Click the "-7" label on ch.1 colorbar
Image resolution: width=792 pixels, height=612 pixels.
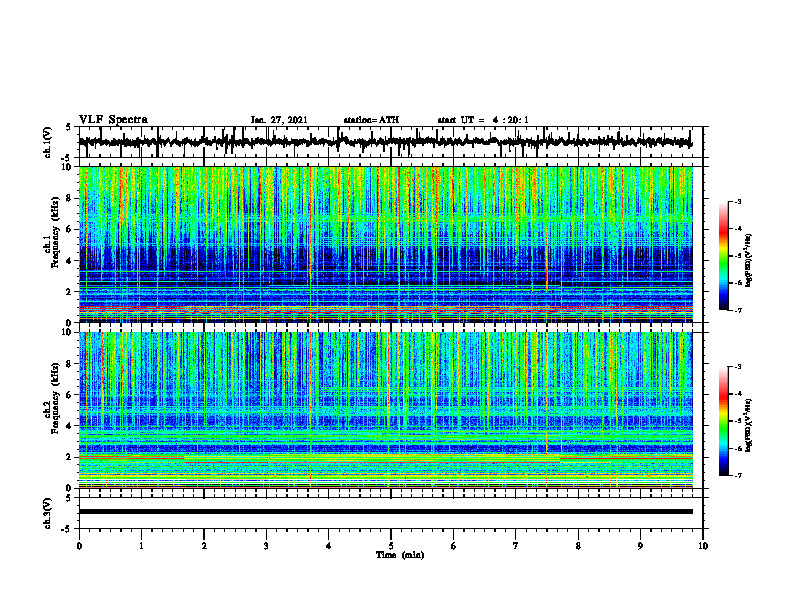(738, 310)
